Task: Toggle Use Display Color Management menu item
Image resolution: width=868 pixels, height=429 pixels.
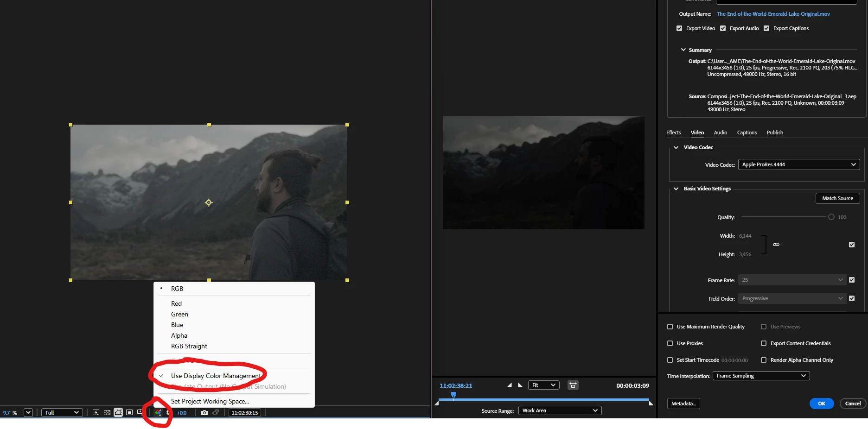Action: (x=234, y=376)
